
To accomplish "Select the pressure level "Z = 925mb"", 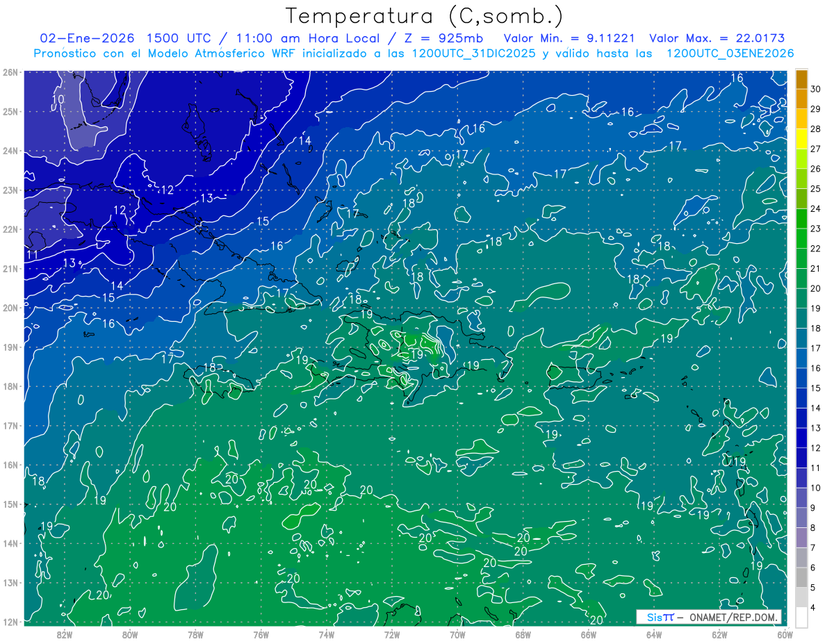I will (443, 38).
